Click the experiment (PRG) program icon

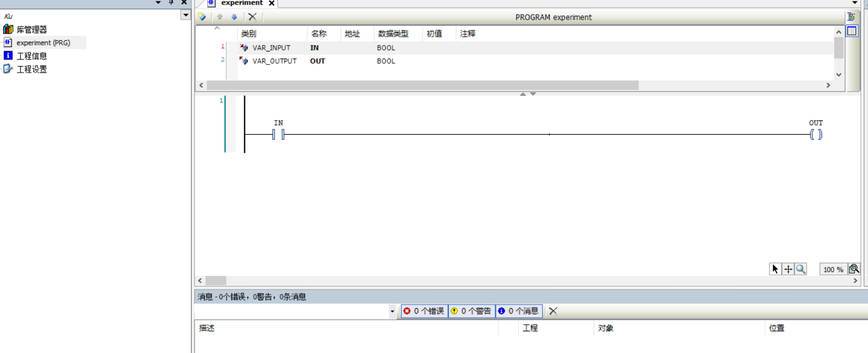8,42
